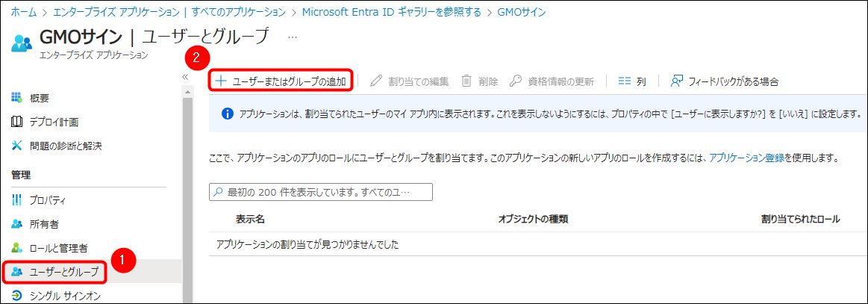Click the 最初の 200 件 search field

click(320, 192)
